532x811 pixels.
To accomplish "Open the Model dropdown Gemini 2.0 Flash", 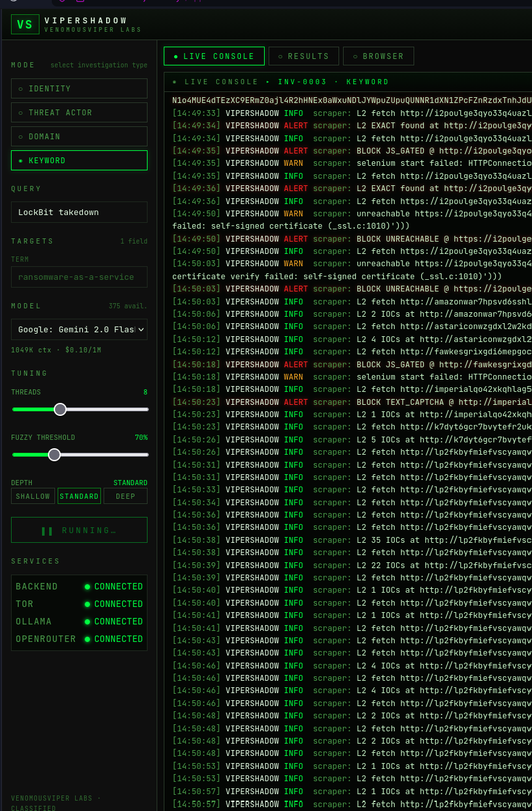I will (x=79, y=329).
